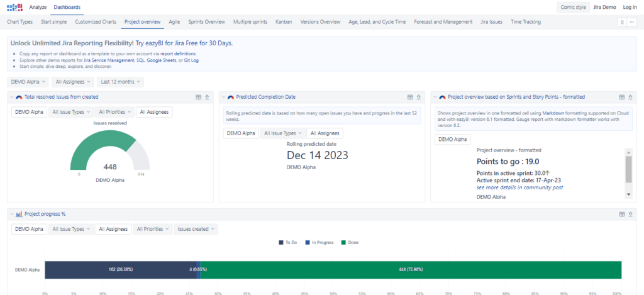The height and width of the screenshot is (295, 644).
Task: Collapse the Project progress % report
Action: 12,214
